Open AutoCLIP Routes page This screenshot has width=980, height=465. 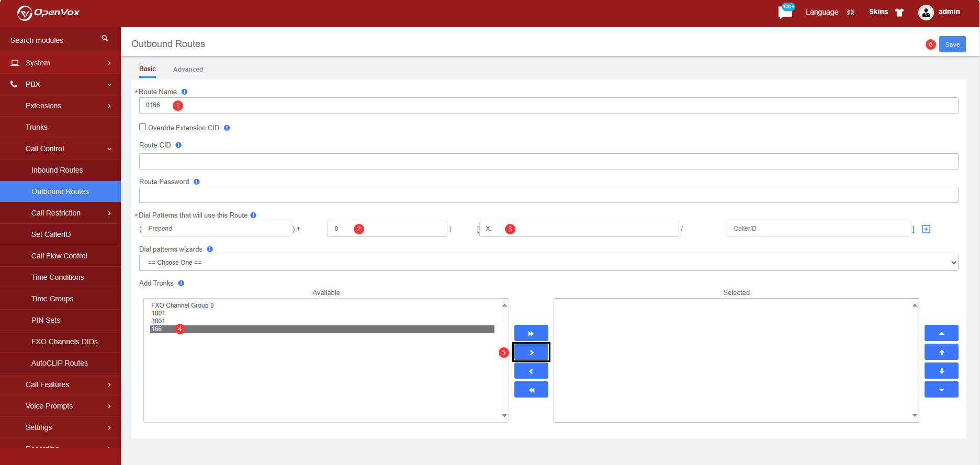60,363
